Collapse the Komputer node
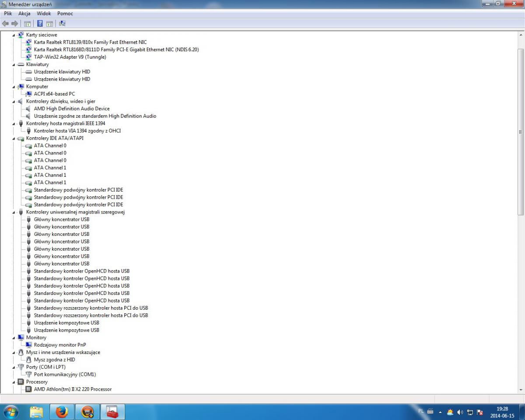The height and width of the screenshot is (420, 525). point(14,87)
